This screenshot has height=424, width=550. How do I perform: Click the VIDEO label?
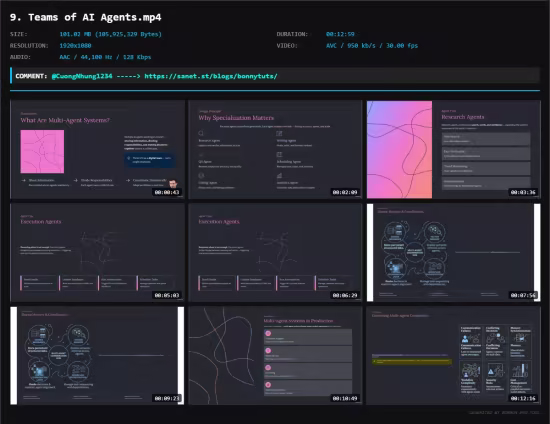pyautogui.click(x=287, y=46)
